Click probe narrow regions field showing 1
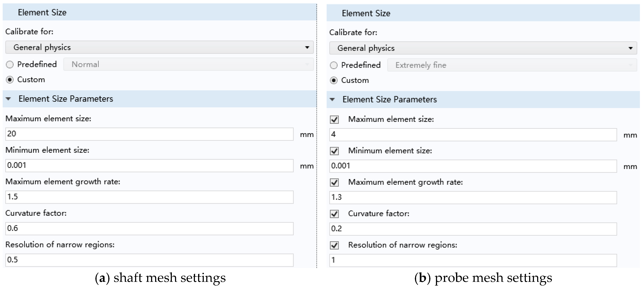The width and height of the screenshot is (644, 290). (473, 260)
